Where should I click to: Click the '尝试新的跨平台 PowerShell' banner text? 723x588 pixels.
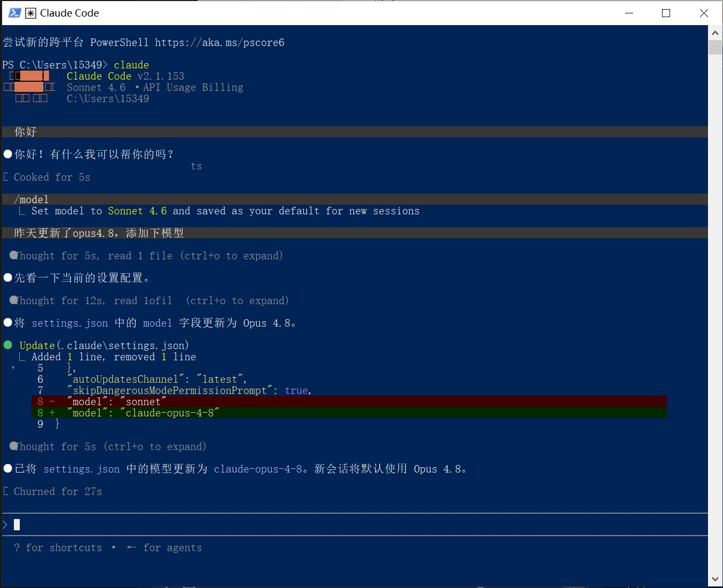[x=75, y=42]
